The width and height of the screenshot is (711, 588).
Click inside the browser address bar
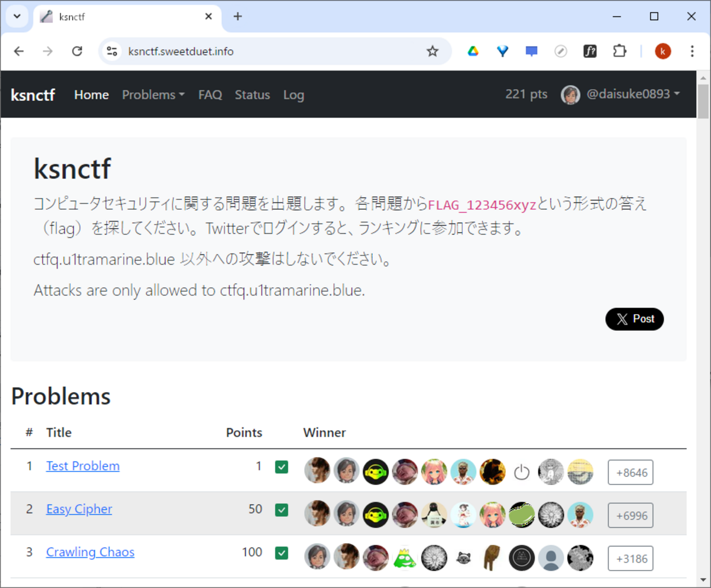click(x=274, y=51)
